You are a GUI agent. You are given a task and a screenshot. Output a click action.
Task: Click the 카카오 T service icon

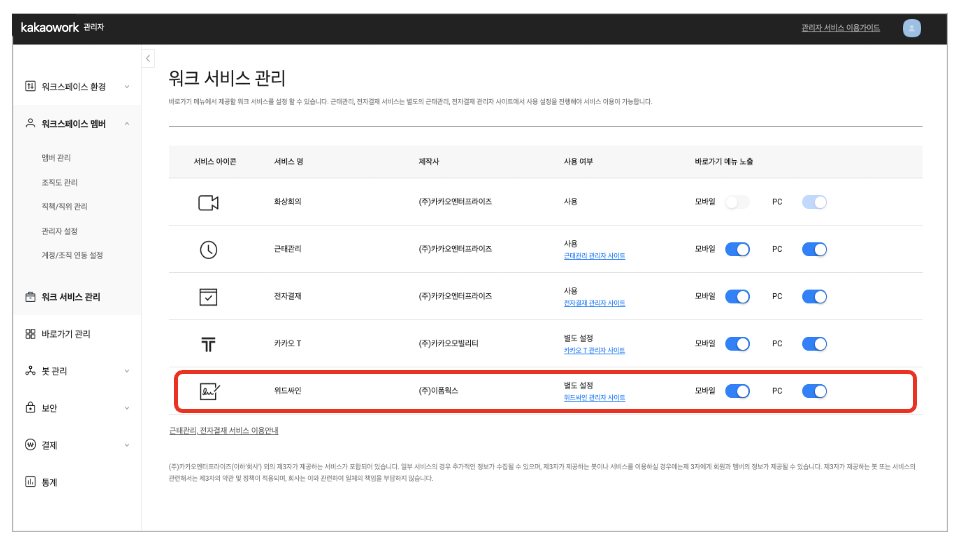[x=208, y=345]
